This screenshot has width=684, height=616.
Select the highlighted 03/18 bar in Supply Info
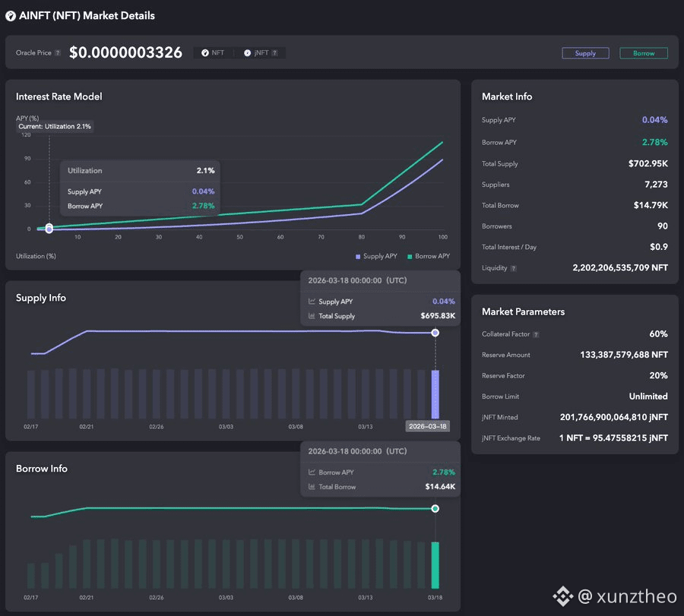(x=435, y=393)
